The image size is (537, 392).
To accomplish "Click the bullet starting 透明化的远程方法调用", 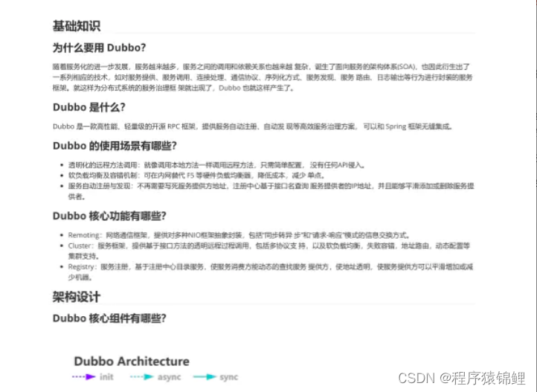I will point(216,165).
